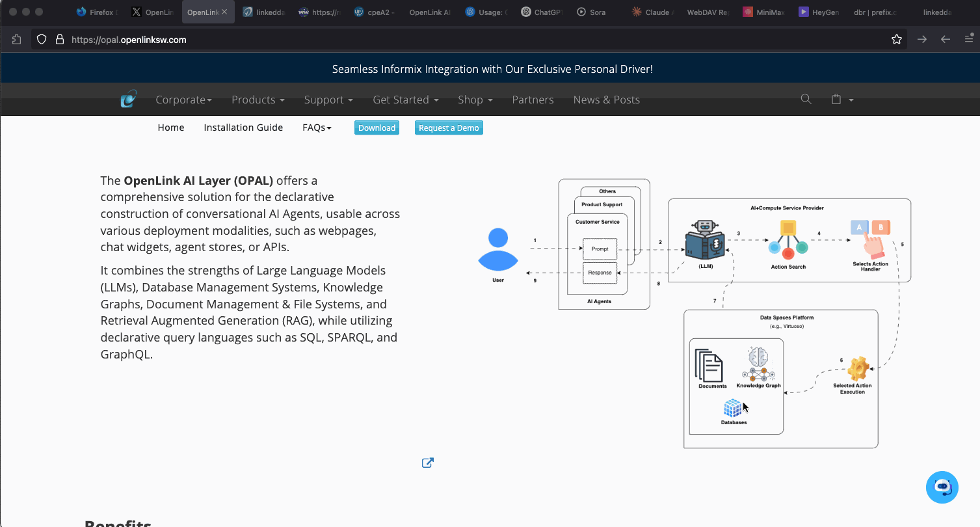Click the OpenLink logo in the navbar
Viewport: 980px width, 527px height.
[x=129, y=100]
